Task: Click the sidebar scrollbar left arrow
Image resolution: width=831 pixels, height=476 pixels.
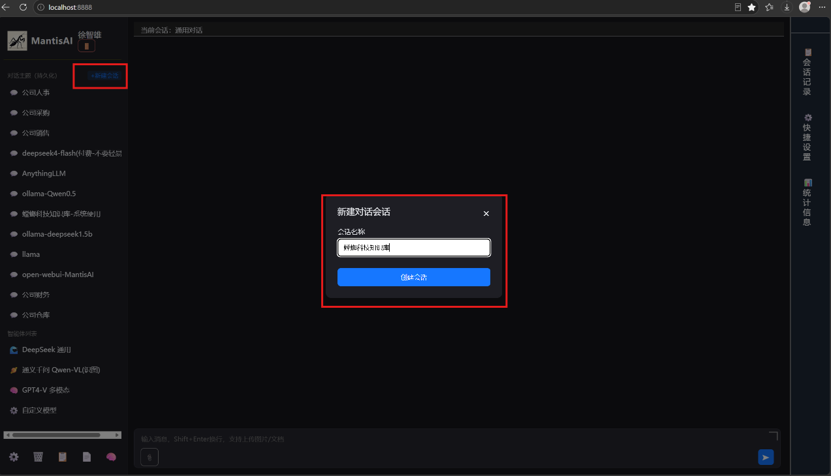Action: pyautogui.click(x=7, y=435)
